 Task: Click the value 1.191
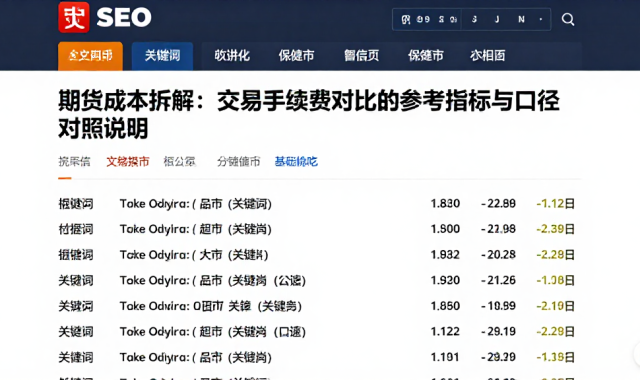pos(445,358)
